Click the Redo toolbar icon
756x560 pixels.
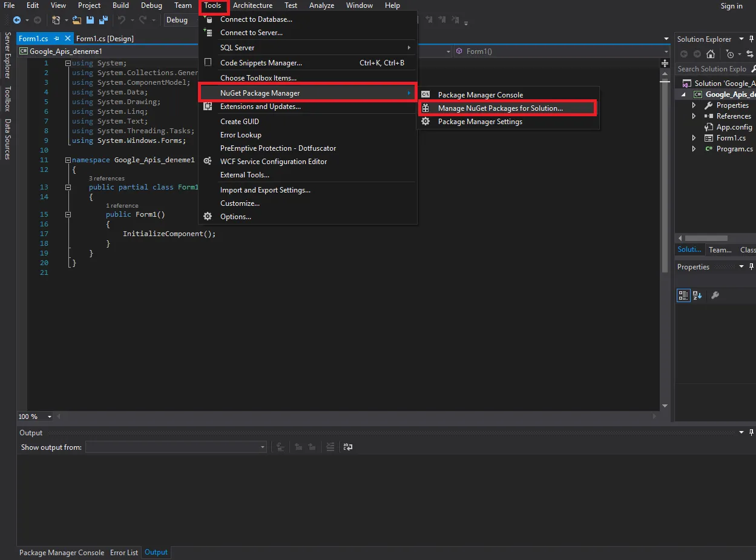143,20
